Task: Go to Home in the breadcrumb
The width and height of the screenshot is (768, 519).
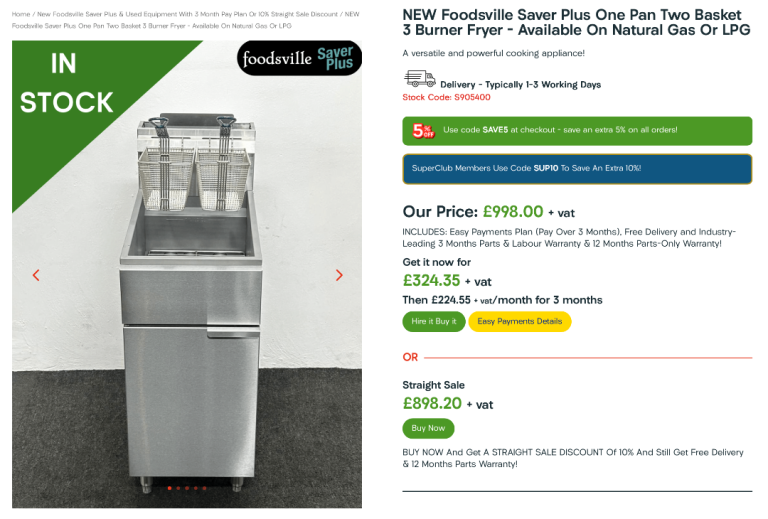Action: (20, 14)
